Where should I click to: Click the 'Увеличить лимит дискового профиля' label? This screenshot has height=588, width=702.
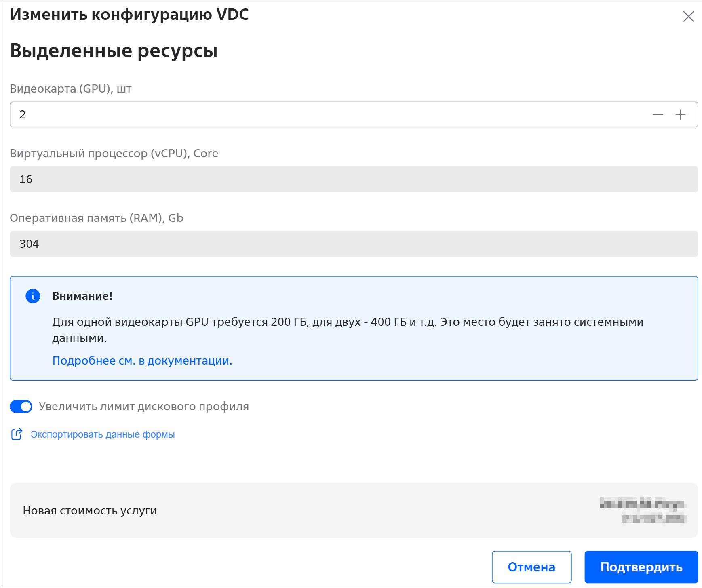click(143, 407)
